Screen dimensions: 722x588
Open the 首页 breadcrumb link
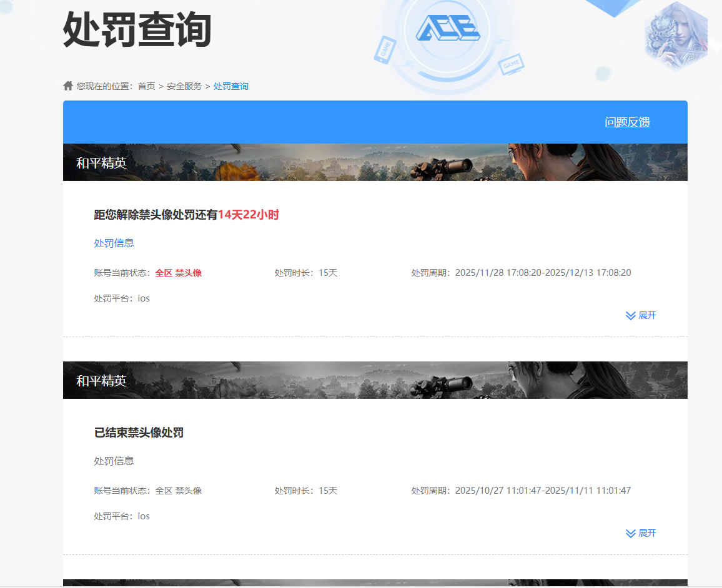coord(146,86)
